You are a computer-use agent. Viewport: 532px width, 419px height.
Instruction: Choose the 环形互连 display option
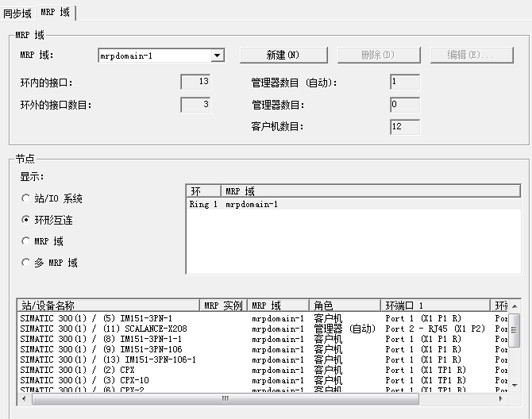pyautogui.click(x=26, y=220)
